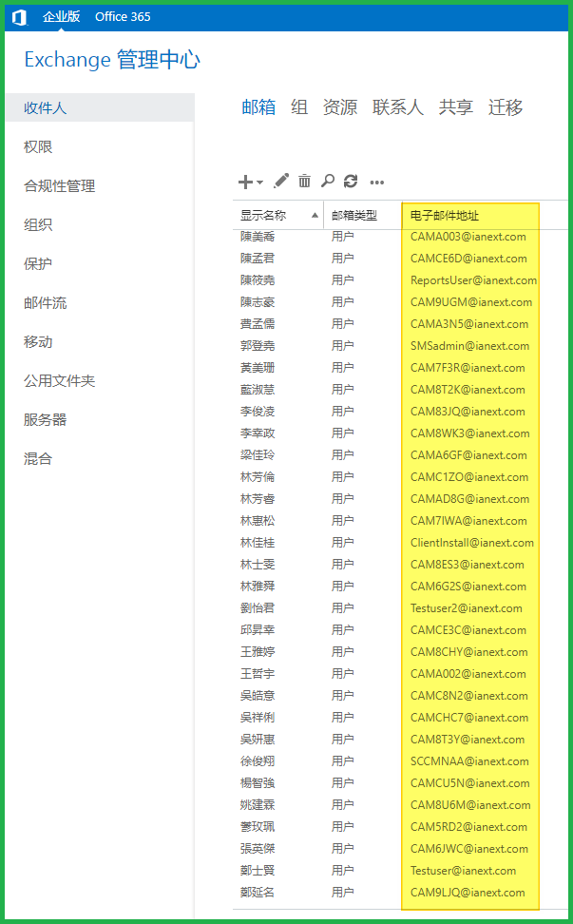Select the row for 王雅婷
The height and width of the screenshot is (924, 573).
coord(400,652)
